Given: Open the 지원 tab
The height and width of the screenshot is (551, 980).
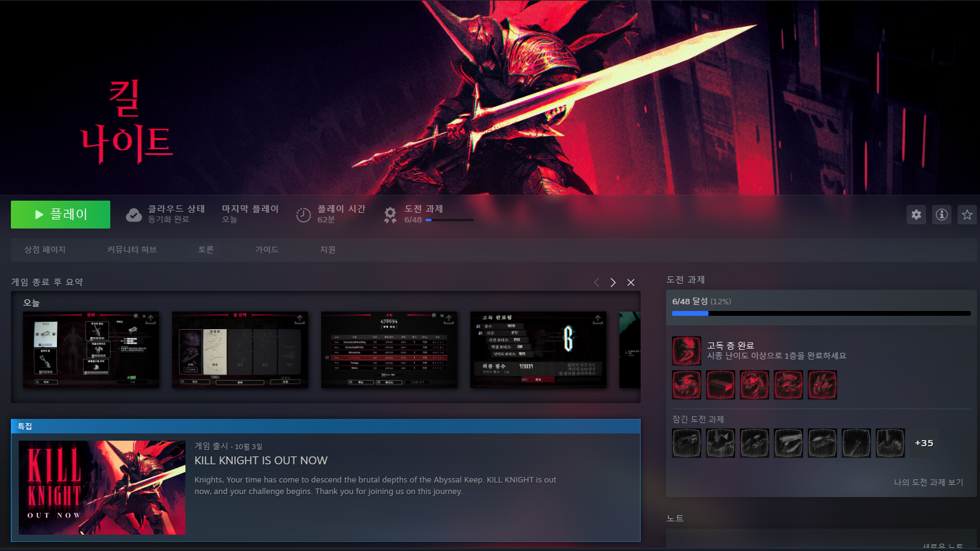Looking at the screenshot, I should (x=328, y=250).
